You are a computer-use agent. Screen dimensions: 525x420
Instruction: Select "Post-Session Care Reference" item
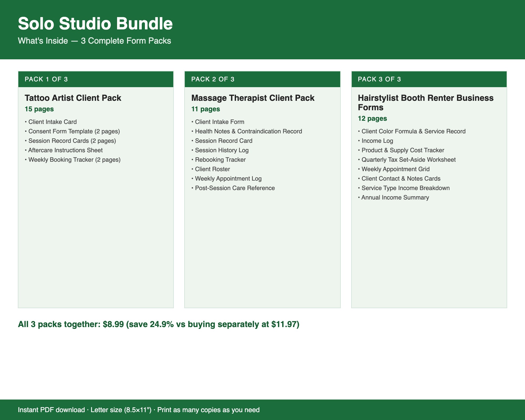233,188
